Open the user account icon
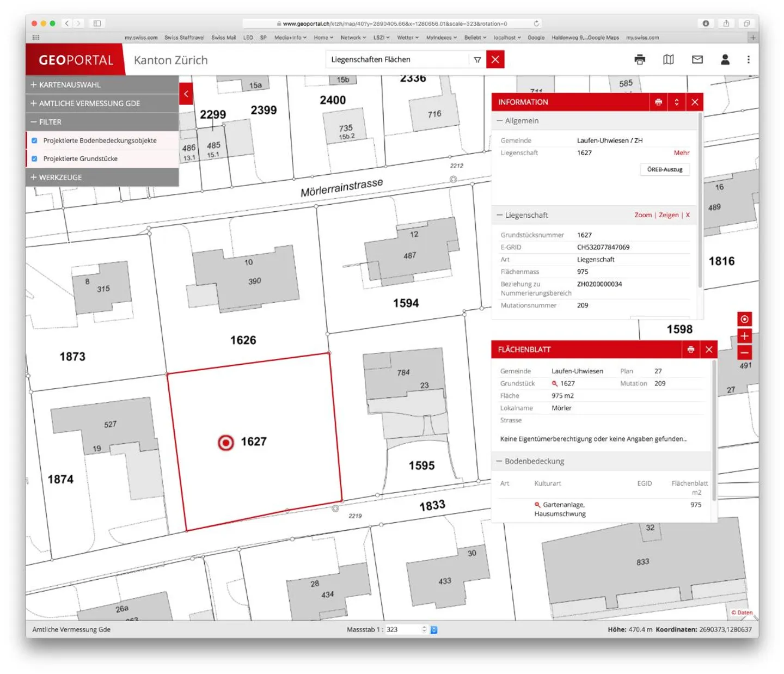This screenshot has width=784, height=674. [x=725, y=60]
